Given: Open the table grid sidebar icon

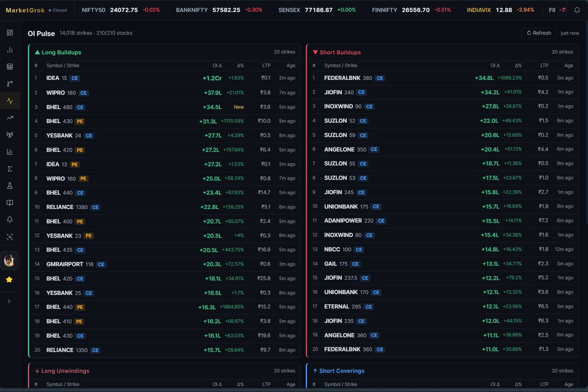Looking at the screenshot, I should click(x=10, y=67).
